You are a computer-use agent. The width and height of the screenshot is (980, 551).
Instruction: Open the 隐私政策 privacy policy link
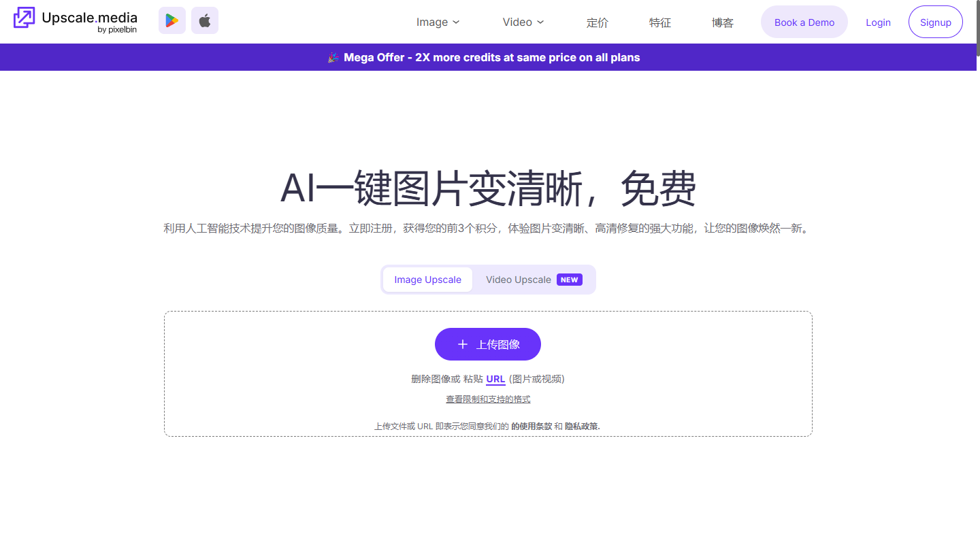pos(583,427)
